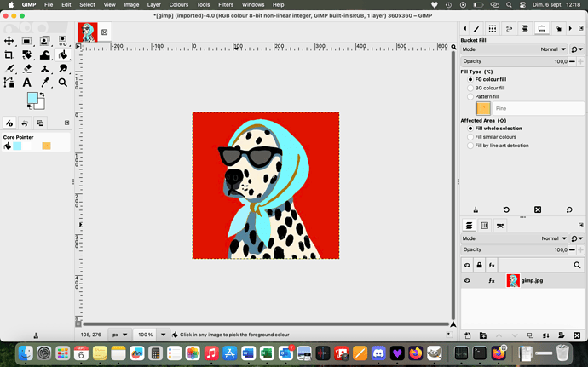Save tool preset for Bucket Fill
588x367 pixels.
(x=476, y=209)
